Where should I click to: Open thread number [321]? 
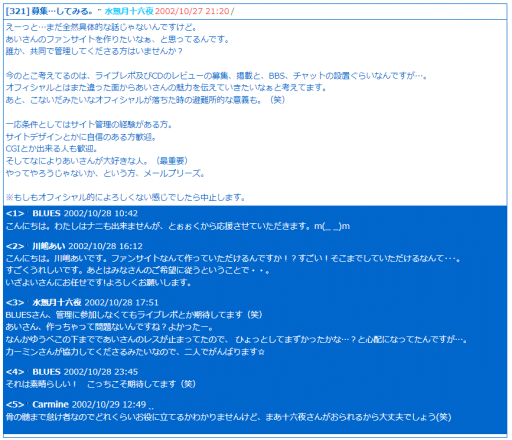(x=18, y=11)
